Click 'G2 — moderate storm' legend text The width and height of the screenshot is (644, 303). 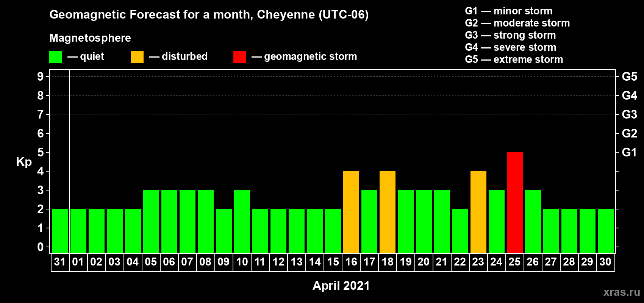(517, 23)
